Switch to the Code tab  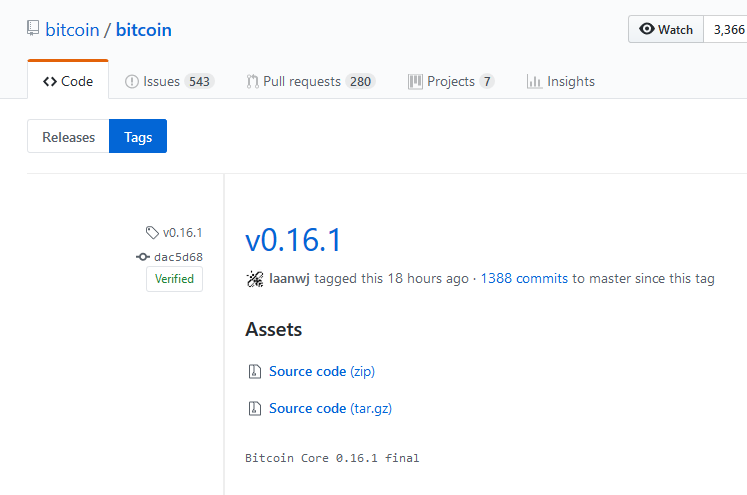click(68, 81)
